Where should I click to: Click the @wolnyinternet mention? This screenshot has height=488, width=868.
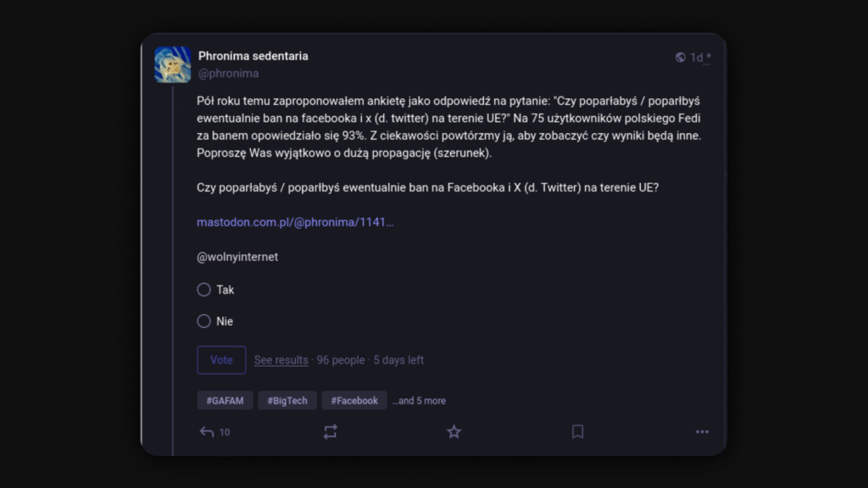click(237, 257)
